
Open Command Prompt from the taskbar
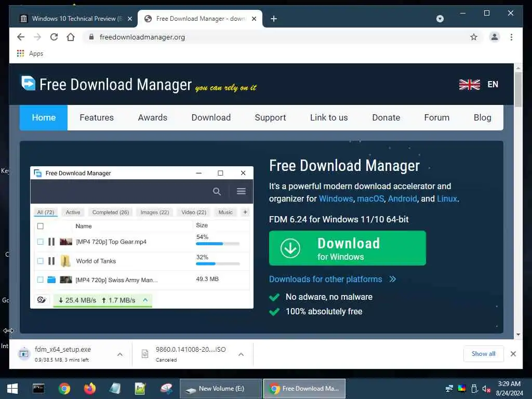pos(38,389)
